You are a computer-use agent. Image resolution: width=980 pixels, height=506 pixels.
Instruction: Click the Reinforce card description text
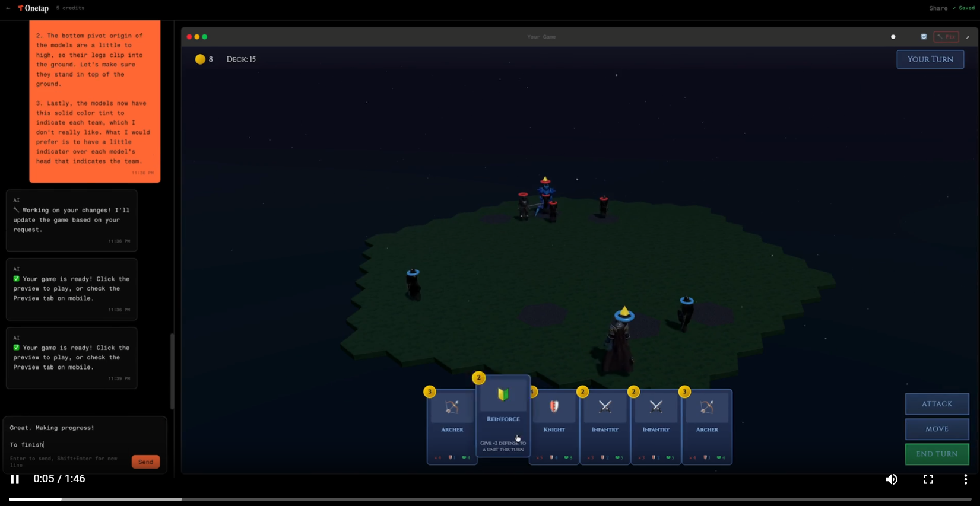pos(503,446)
